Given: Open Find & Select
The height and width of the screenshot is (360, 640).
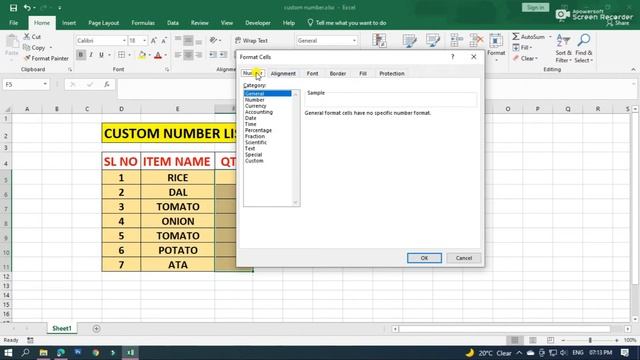Looking at the screenshot, I should (x=584, y=48).
